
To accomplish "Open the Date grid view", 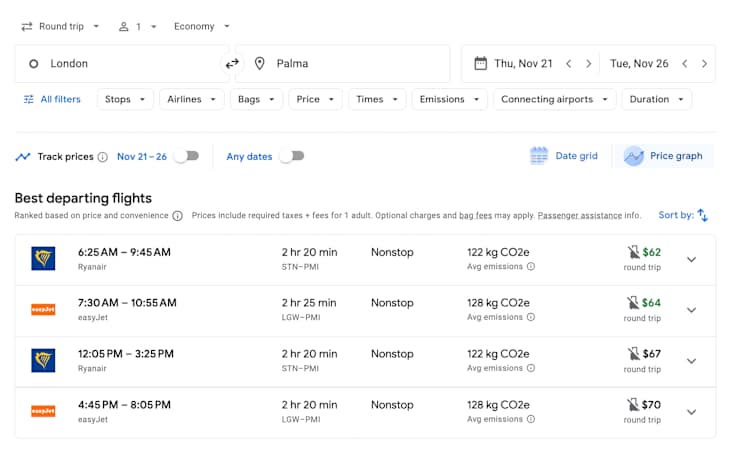I will 565,156.
